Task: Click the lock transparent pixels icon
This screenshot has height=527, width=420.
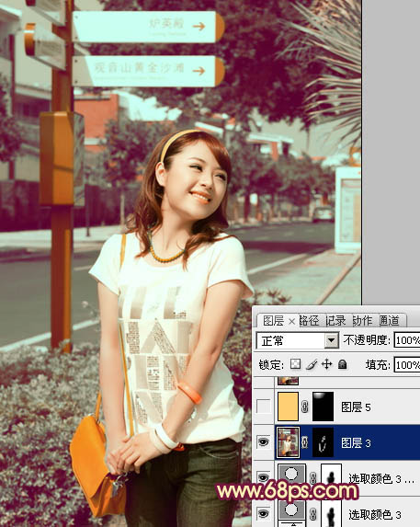Action: pos(295,364)
